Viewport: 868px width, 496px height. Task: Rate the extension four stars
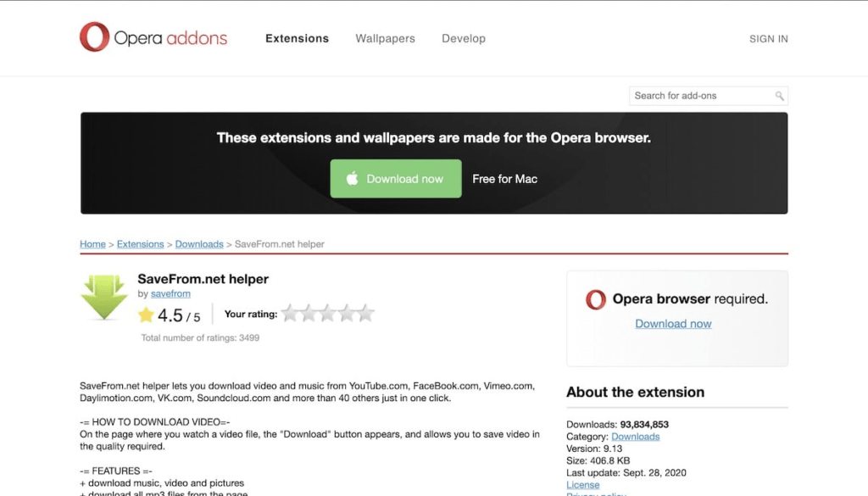pos(347,314)
